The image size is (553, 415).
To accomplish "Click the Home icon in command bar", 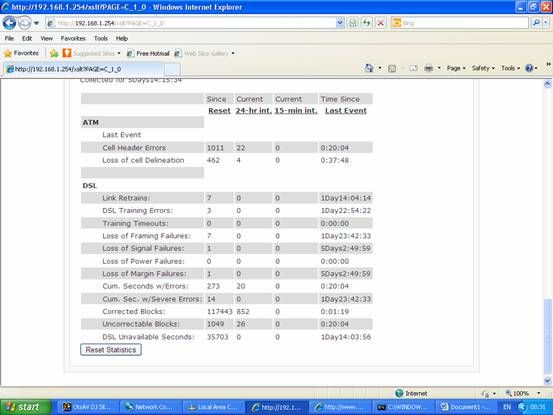I will pos(369,68).
